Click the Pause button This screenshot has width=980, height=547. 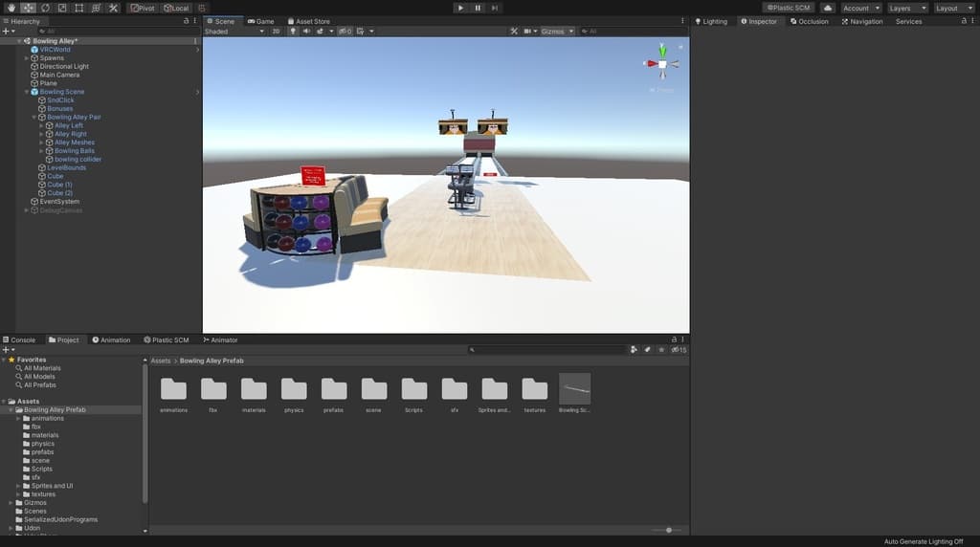(x=478, y=8)
